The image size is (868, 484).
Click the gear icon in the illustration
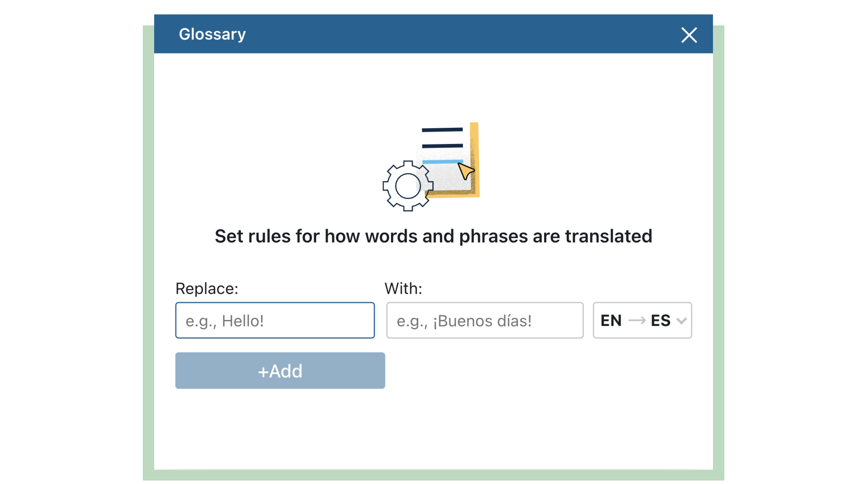click(x=408, y=186)
